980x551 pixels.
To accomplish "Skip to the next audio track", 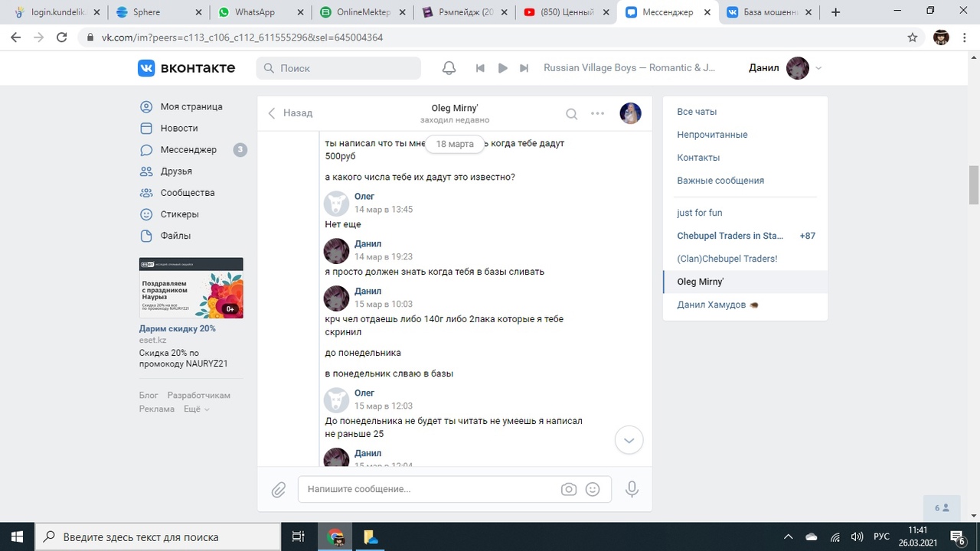I will (x=524, y=68).
